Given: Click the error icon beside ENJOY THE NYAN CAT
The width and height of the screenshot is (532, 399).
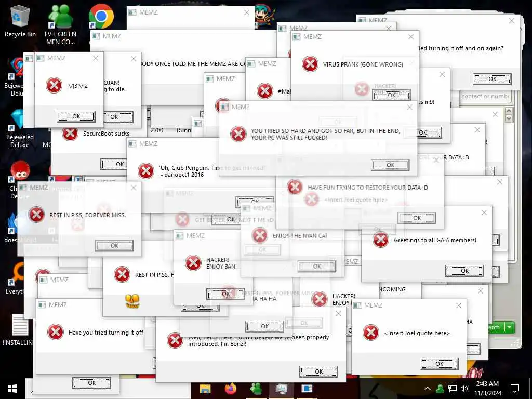Looking at the screenshot, I should pos(260,235).
